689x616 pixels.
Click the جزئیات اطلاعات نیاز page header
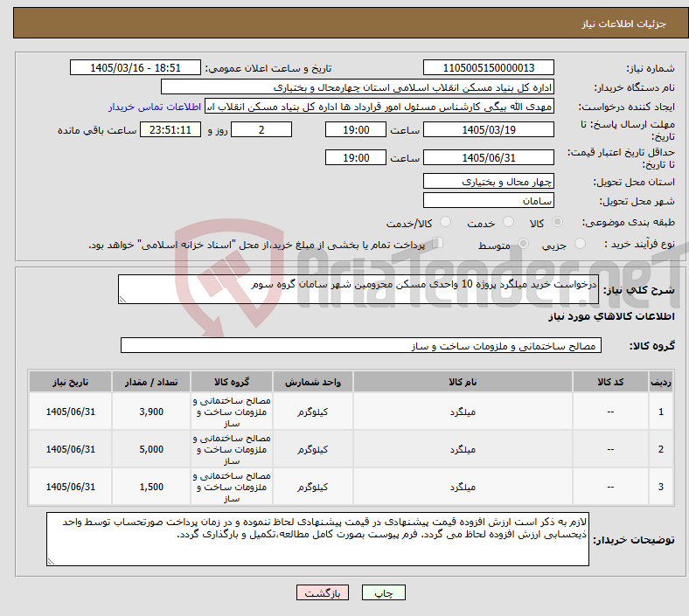click(623, 24)
